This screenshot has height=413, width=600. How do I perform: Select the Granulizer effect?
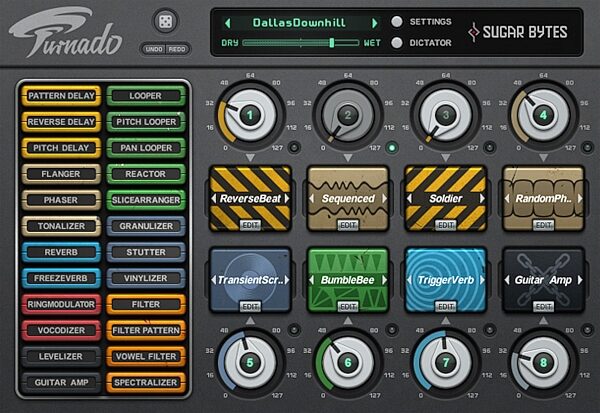pyautogui.click(x=146, y=226)
